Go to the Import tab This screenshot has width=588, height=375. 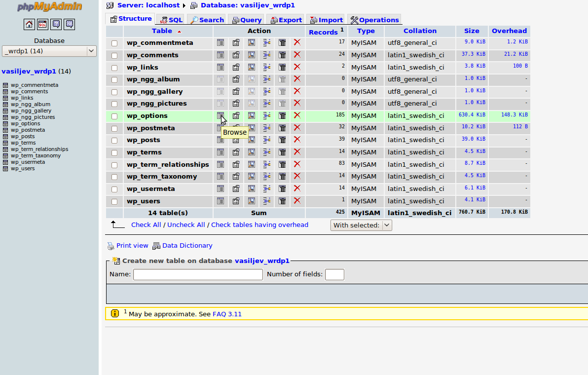click(x=326, y=20)
